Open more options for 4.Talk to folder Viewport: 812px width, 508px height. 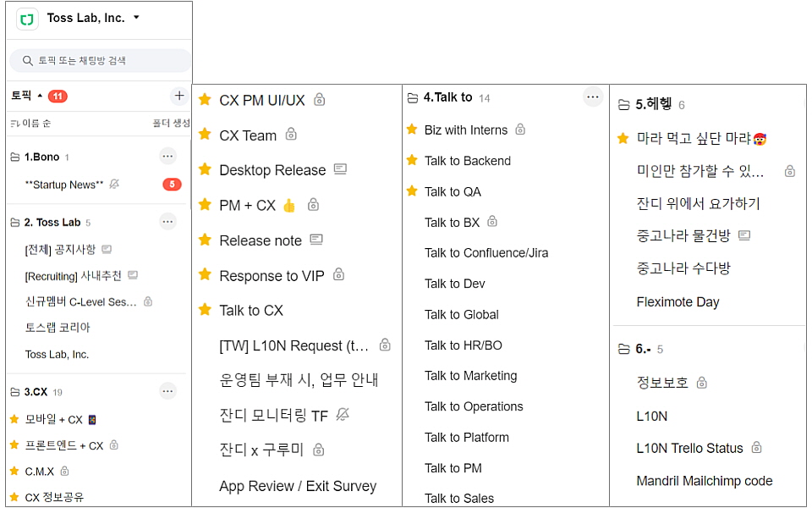[x=593, y=97]
